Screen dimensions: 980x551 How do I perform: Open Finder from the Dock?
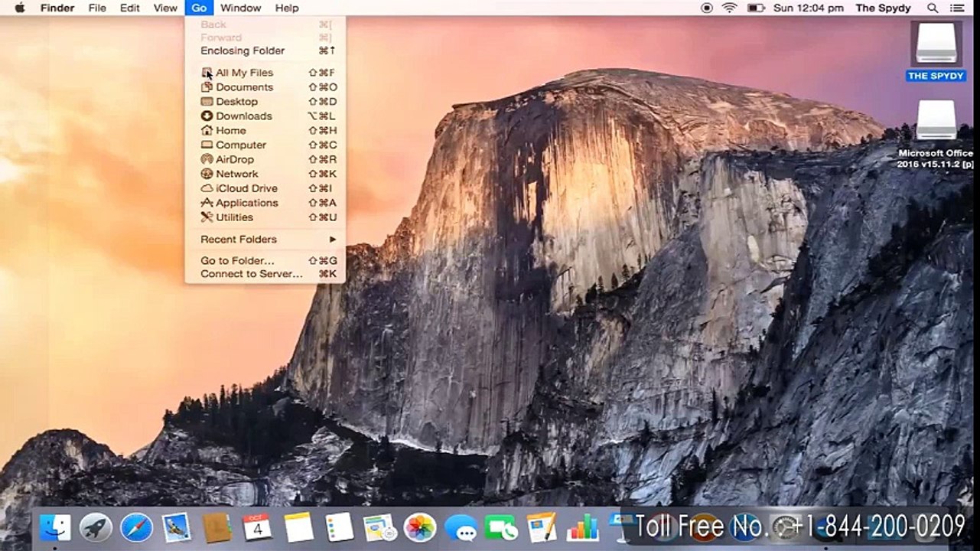(x=55, y=527)
